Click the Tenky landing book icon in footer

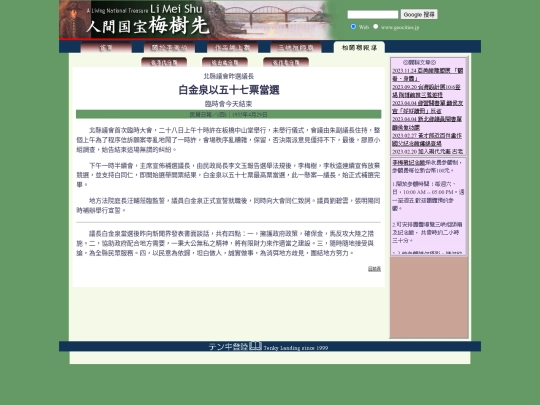point(256,346)
